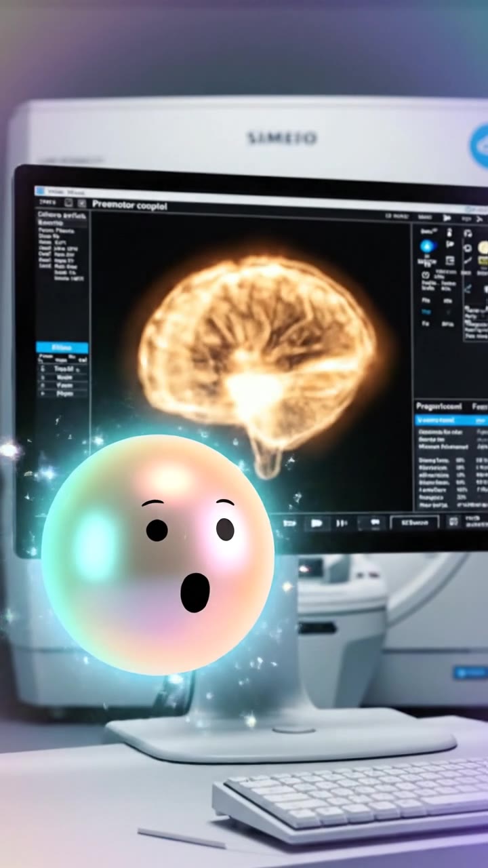Click the step-forward control in bottom bar
Screen dimensions: 488x868
coord(342,523)
